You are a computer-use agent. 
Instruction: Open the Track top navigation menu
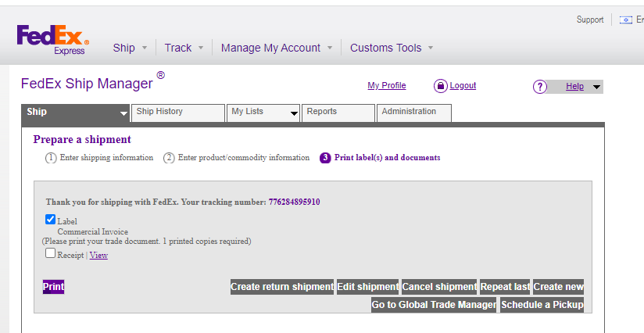pyautogui.click(x=178, y=48)
